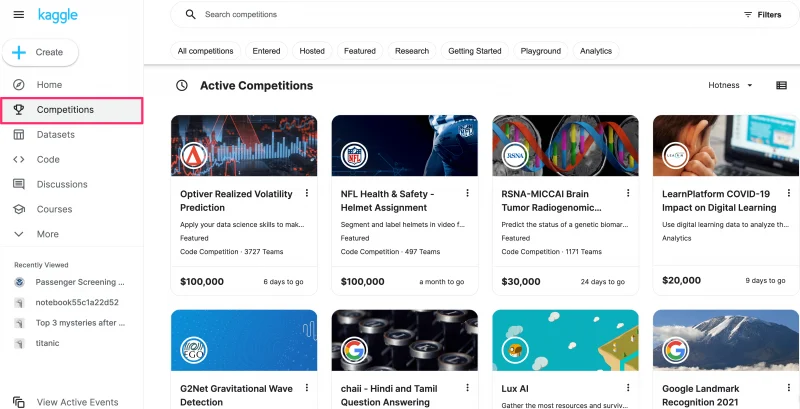Open the NFL Helmet Assignment three-dot menu
The image size is (800, 409).
tap(467, 193)
